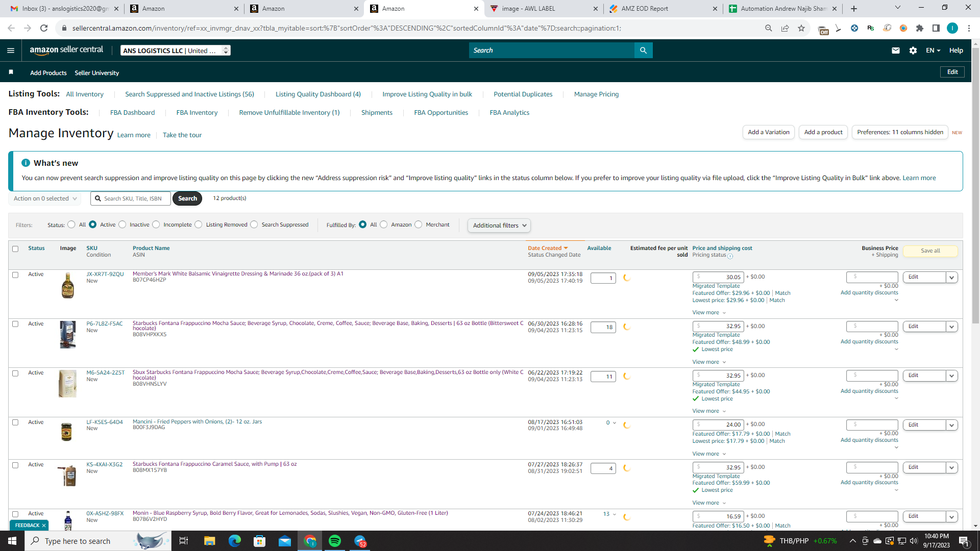This screenshot has height=551, width=980.
Task: Select the Incomplete status filter
Action: (156, 224)
